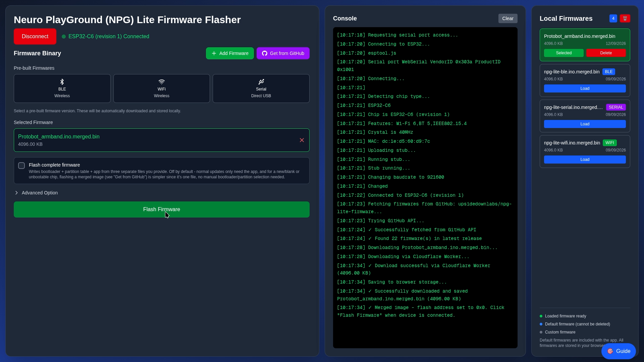
Task: Click the BLE tag badge
Action: coord(609,72)
